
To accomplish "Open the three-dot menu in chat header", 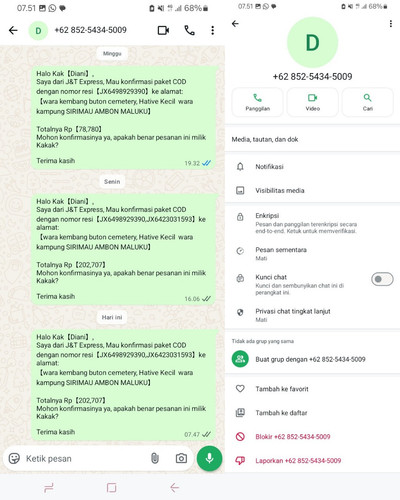I will pyautogui.click(x=212, y=30).
